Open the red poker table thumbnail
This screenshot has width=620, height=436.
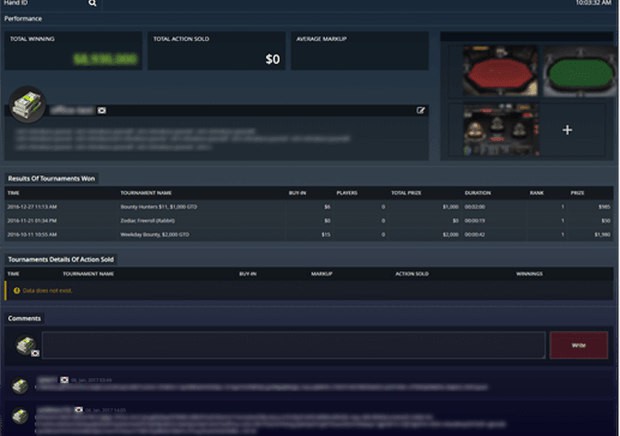pyautogui.click(x=500, y=71)
